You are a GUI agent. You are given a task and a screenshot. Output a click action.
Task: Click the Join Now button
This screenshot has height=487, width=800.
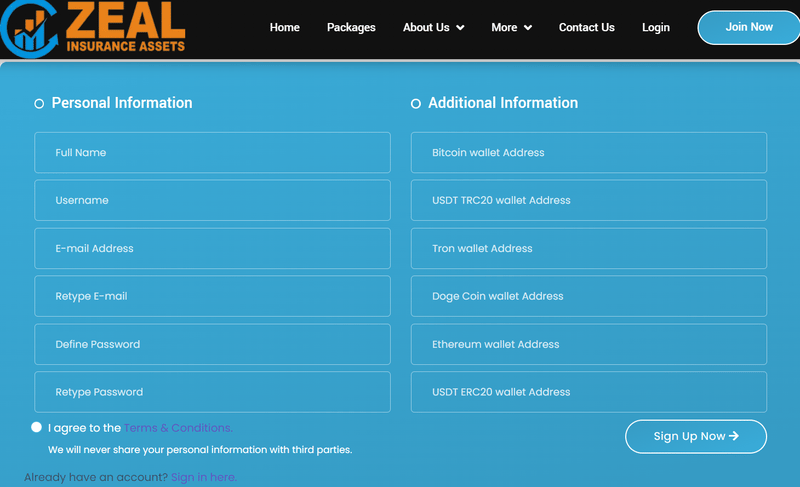coord(748,28)
